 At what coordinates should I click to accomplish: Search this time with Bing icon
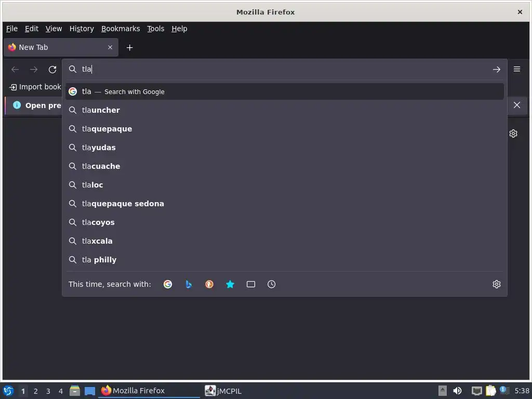pos(189,284)
